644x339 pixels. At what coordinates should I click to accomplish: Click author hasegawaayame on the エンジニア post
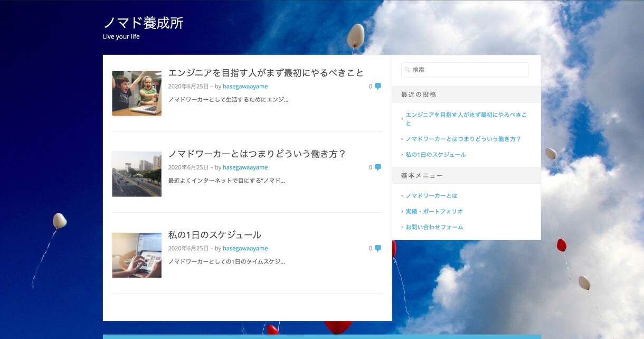[x=245, y=87]
